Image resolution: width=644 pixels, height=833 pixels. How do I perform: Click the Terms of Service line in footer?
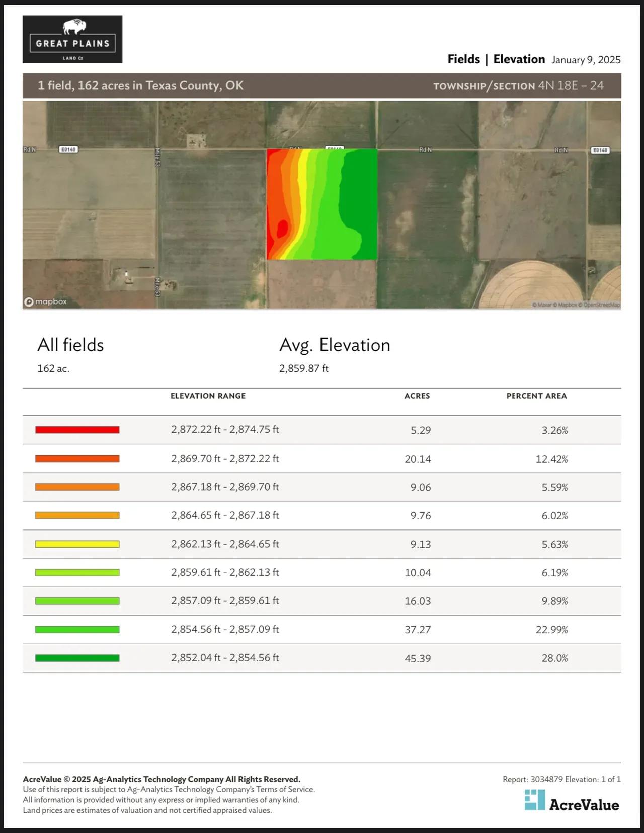coord(169,789)
